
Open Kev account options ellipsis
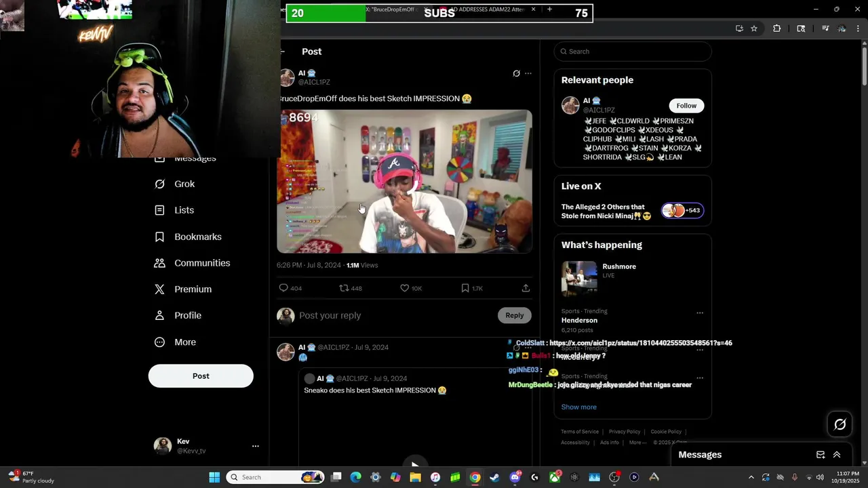click(x=256, y=446)
